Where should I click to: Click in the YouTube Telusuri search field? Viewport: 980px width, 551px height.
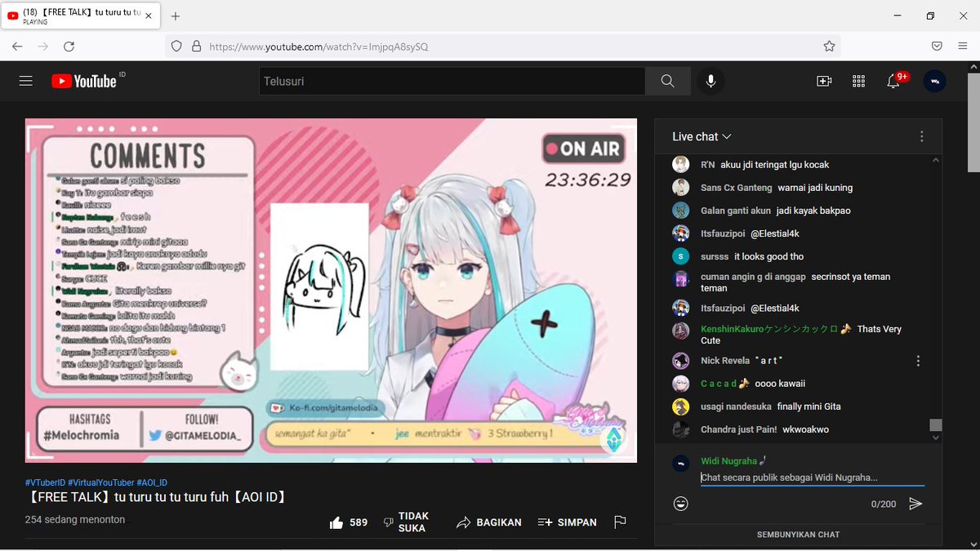(x=452, y=81)
